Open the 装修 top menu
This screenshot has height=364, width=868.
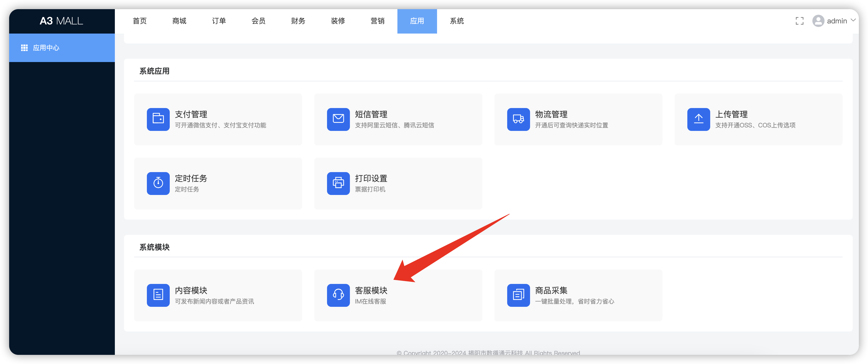338,21
